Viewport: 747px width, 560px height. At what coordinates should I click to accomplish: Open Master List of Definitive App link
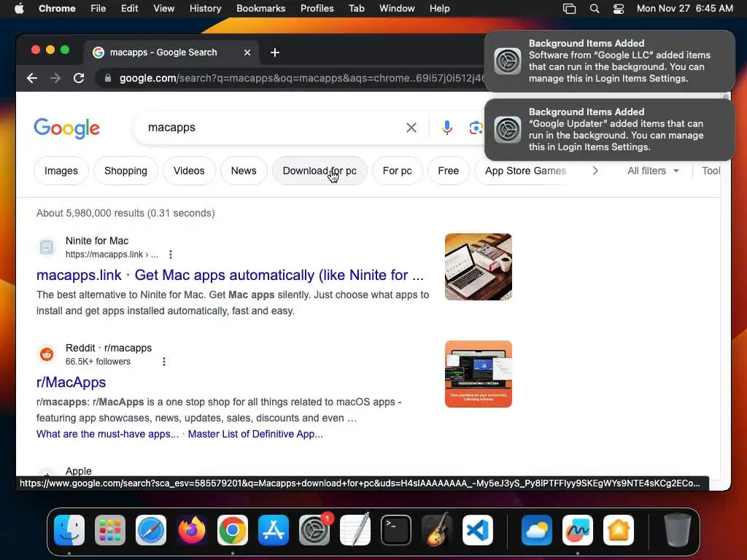[x=255, y=435]
